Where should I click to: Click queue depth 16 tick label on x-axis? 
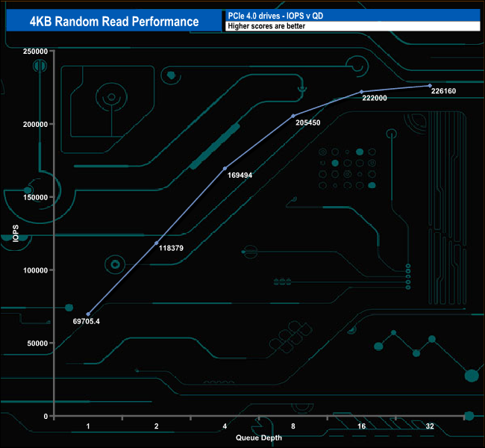tap(361, 426)
